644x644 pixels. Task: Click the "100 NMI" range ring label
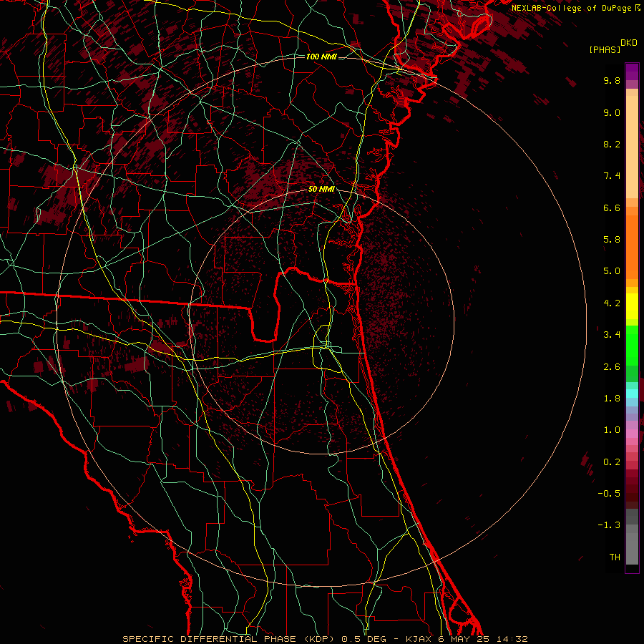point(321,57)
